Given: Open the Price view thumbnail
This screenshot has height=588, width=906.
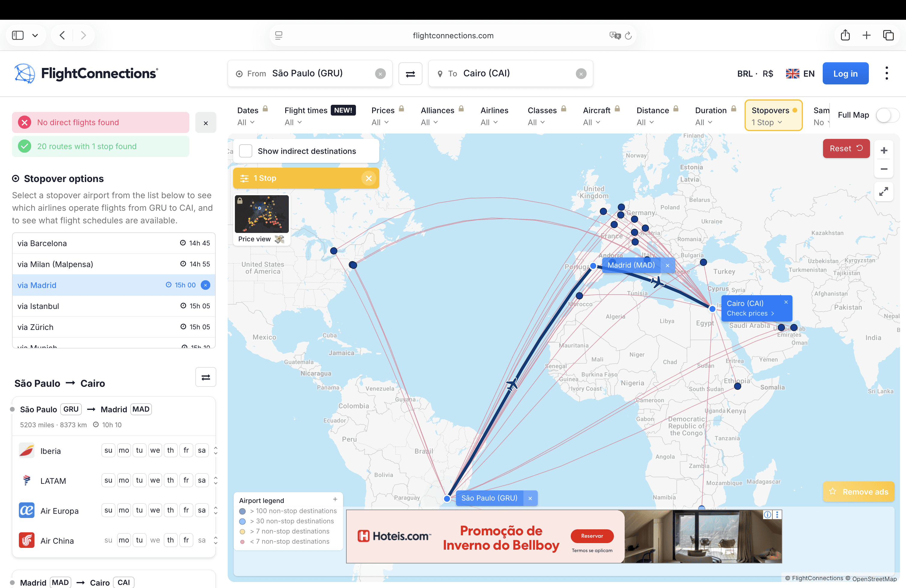Looking at the screenshot, I should (x=262, y=220).
